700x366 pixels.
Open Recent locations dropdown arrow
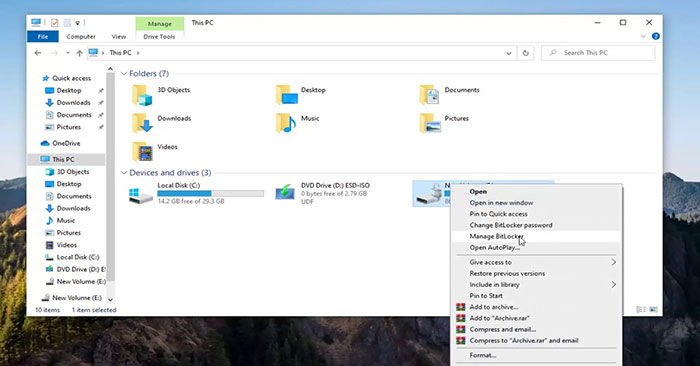point(67,53)
